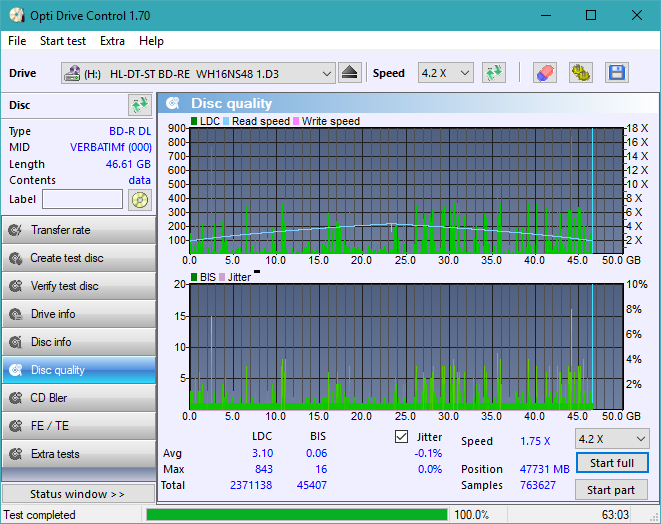Click the Disc quality sidebar icon
The height and width of the screenshot is (524, 661).
16,370
